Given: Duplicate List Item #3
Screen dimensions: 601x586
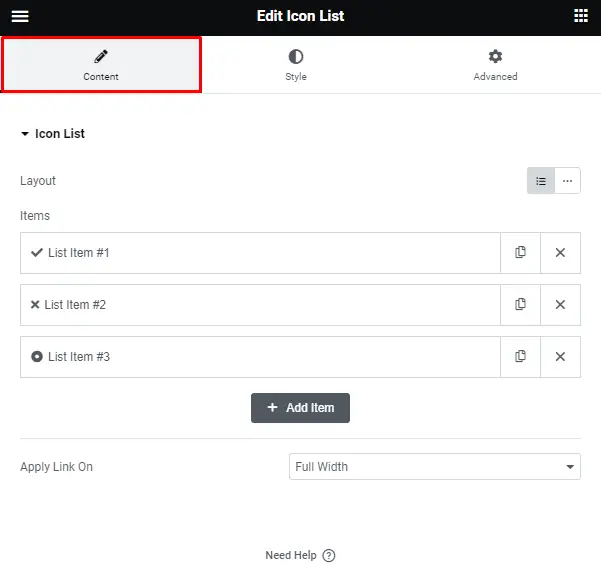Looking at the screenshot, I should click(x=520, y=357).
